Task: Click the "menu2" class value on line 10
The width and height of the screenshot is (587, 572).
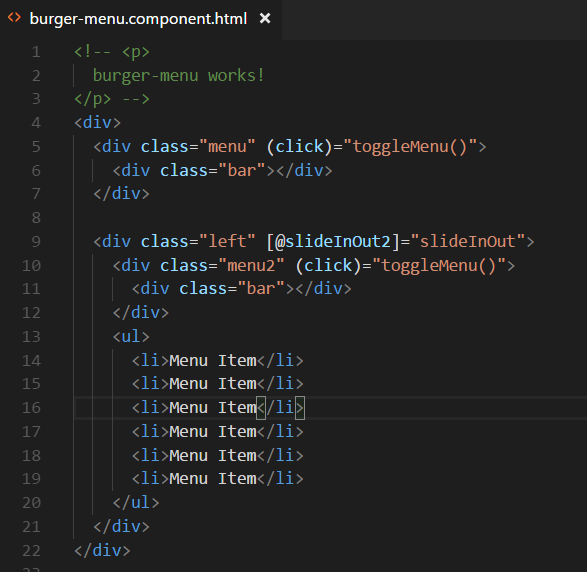Action: 251,265
